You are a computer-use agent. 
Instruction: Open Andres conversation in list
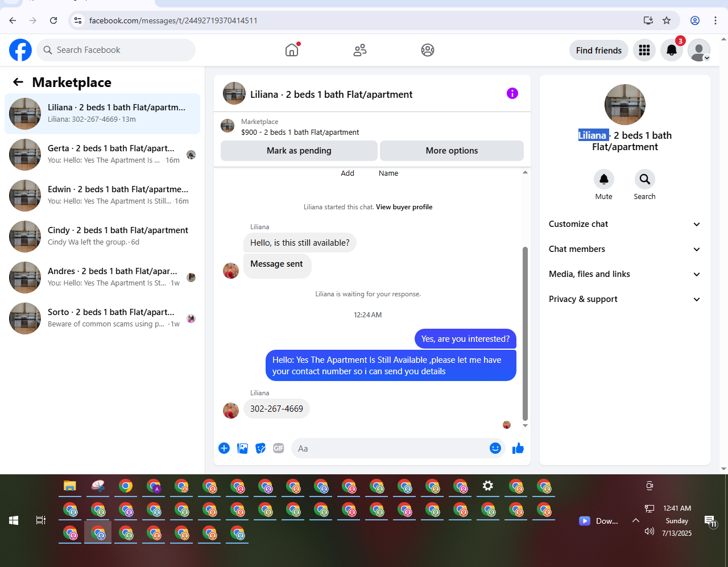(x=102, y=278)
